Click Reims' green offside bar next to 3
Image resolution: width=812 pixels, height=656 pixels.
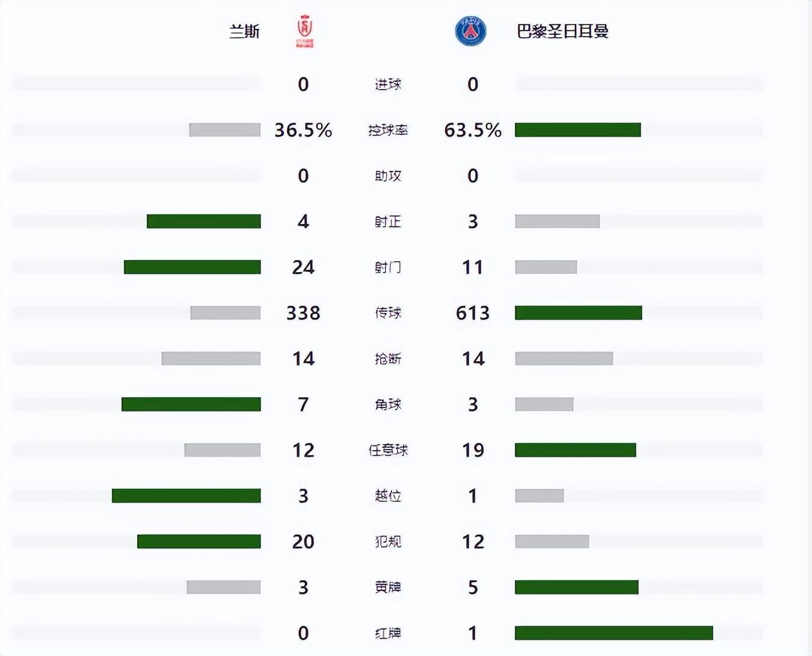pyautogui.click(x=186, y=496)
